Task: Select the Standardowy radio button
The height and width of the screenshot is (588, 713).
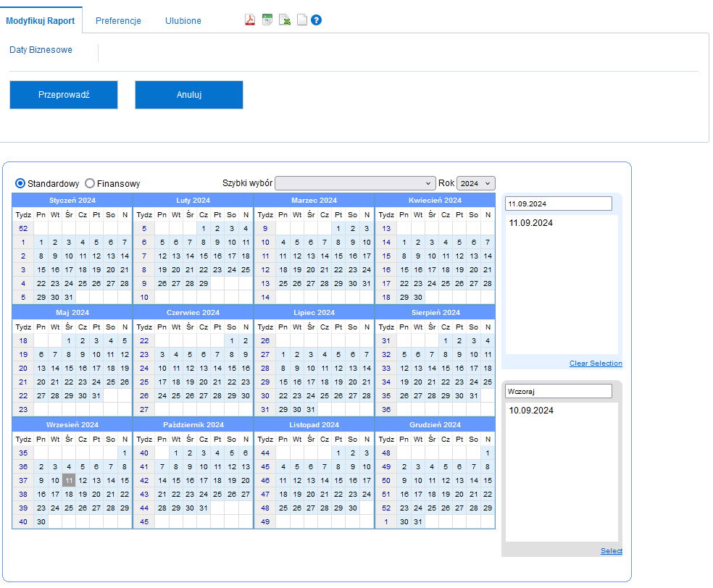Action: tap(20, 183)
